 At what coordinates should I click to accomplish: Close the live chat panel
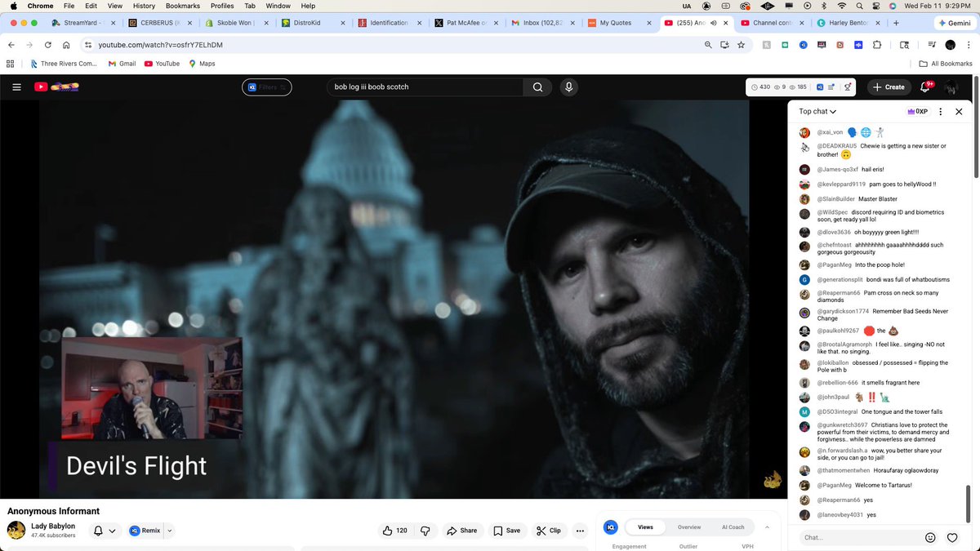point(959,111)
